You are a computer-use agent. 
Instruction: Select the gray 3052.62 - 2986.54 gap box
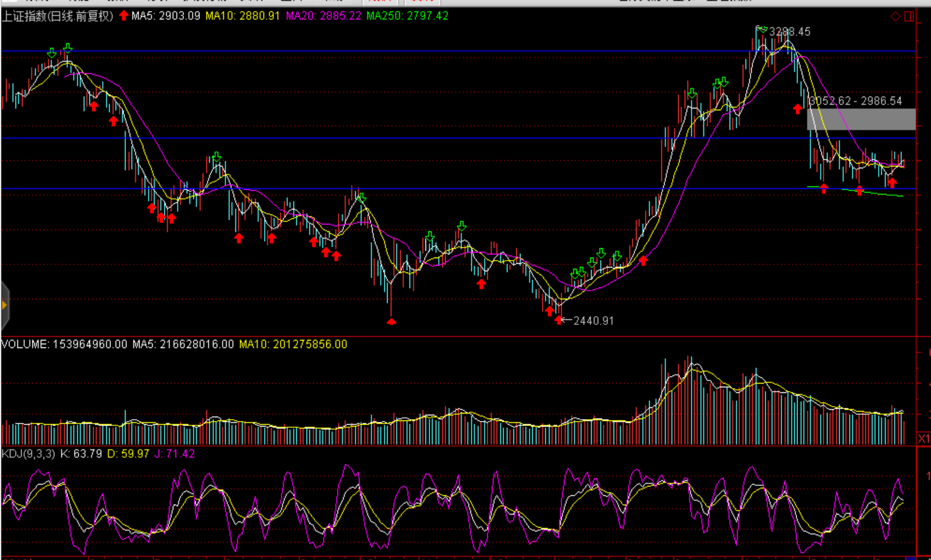(x=861, y=118)
